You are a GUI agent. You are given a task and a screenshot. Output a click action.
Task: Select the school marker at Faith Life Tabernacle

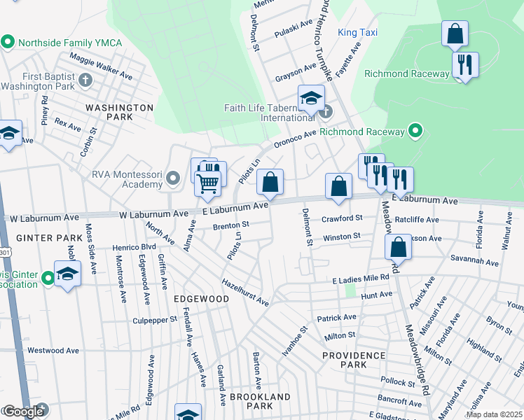coord(311,98)
